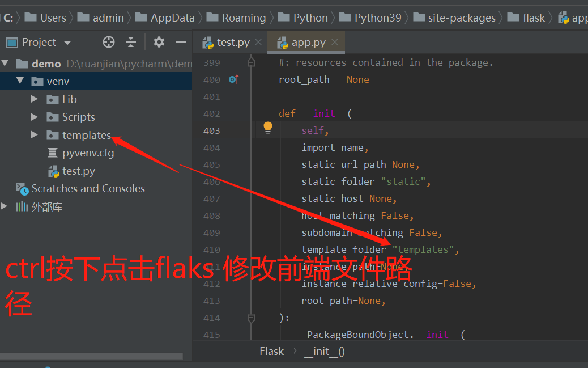
Task: Click the venv folder icon
Action: (37, 81)
